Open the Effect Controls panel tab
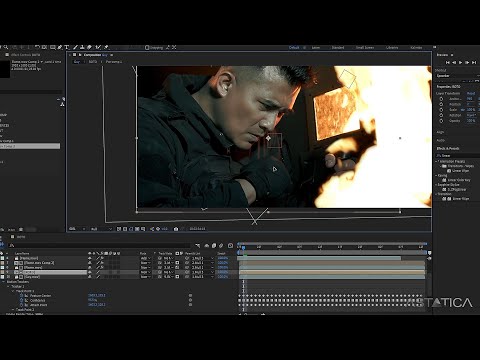This screenshot has width=480, height=360. [x=25, y=55]
